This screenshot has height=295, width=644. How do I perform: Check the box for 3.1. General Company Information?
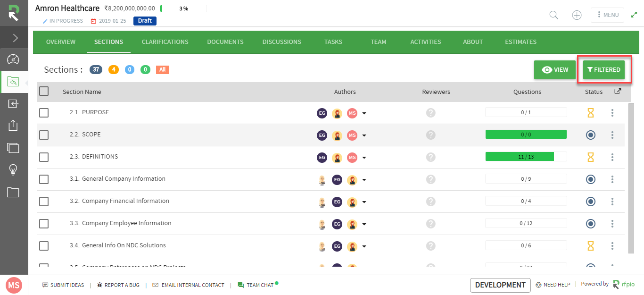pyautogui.click(x=44, y=179)
